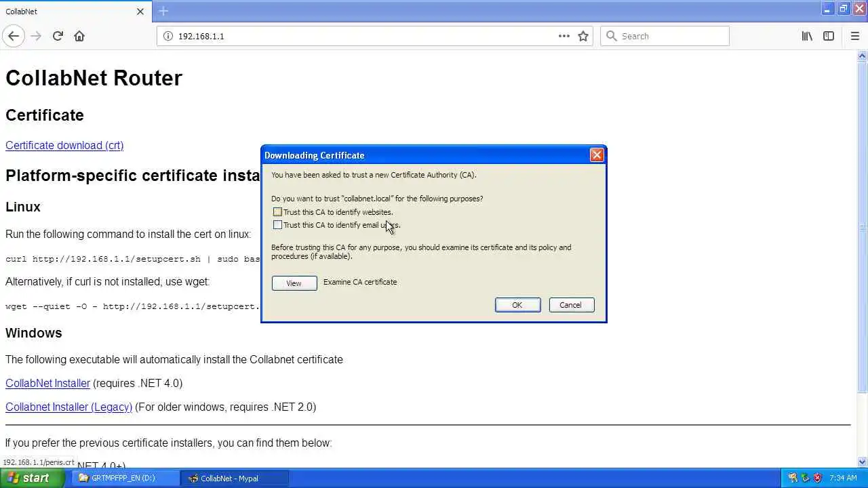Open the hamburger application menu

854,36
